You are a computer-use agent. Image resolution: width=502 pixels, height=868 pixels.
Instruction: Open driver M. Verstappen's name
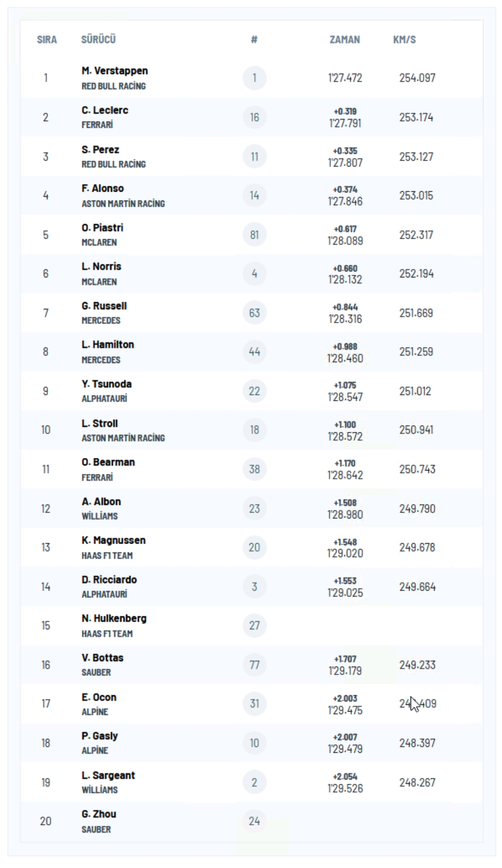tap(115, 71)
